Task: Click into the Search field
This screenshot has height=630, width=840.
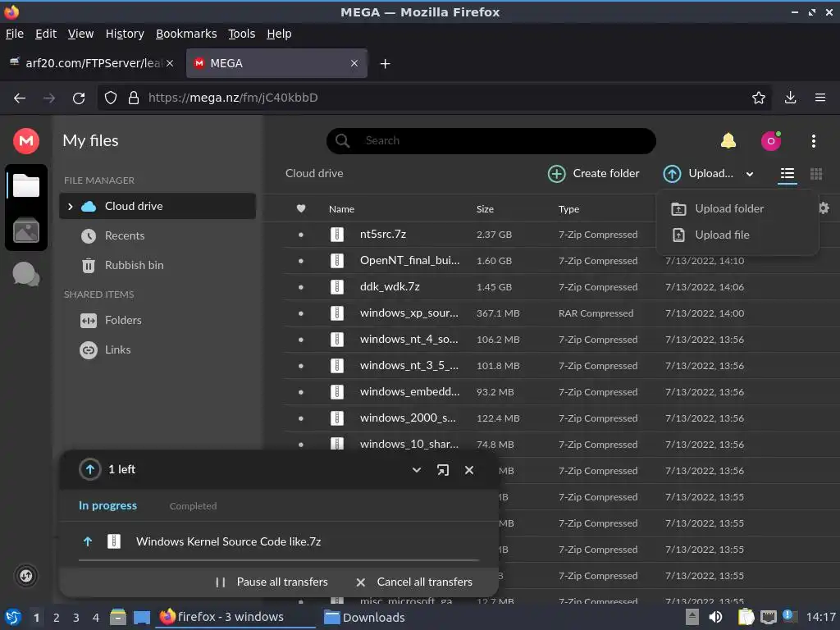Action: (x=491, y=141)
